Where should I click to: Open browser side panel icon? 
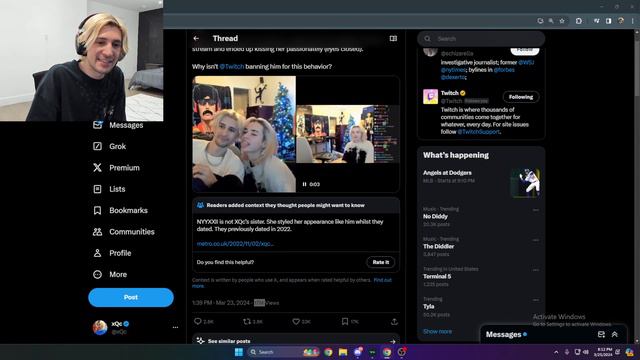(x=609, y=21)
